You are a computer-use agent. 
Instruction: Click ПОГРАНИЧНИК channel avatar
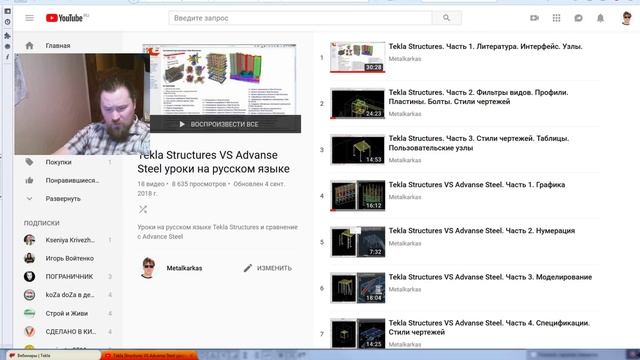29,277
